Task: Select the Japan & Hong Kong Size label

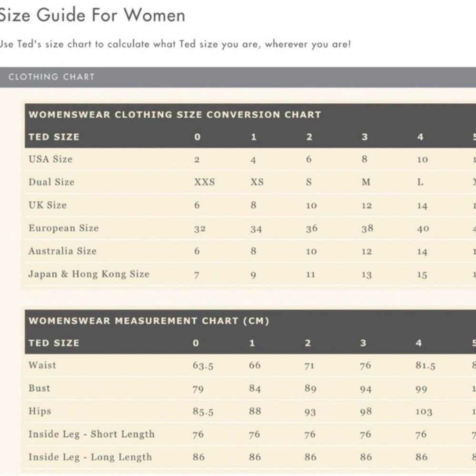Action: 89,274
